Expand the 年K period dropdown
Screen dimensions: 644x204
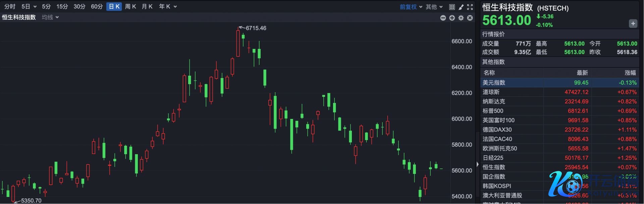168,7
